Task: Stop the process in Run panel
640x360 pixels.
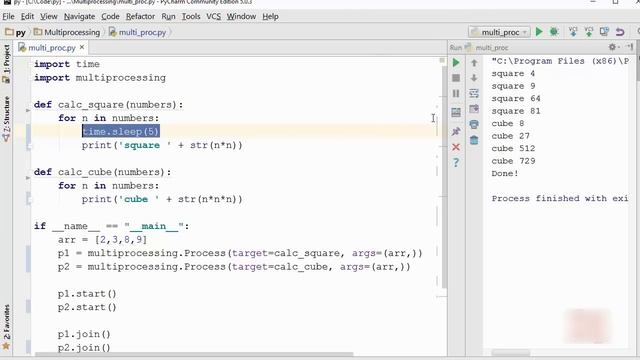Action: point(456,78)
